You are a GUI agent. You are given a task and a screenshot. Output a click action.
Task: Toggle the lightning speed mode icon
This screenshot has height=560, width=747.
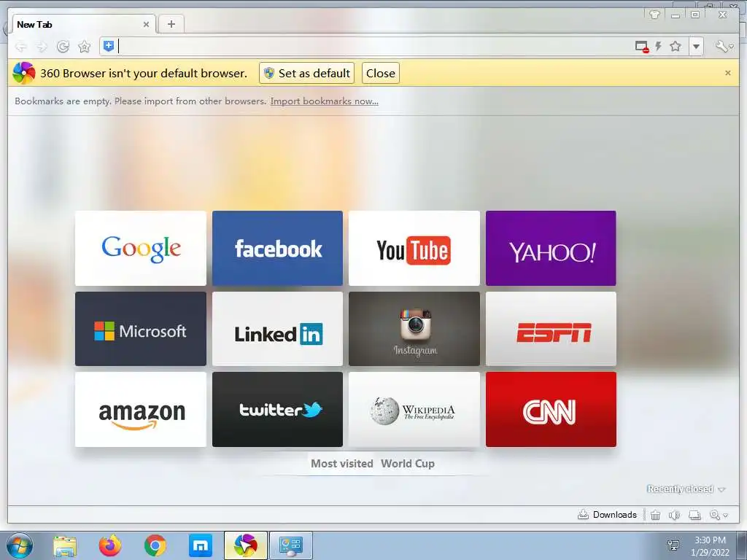pyautogui.click(x=659, y=46)
